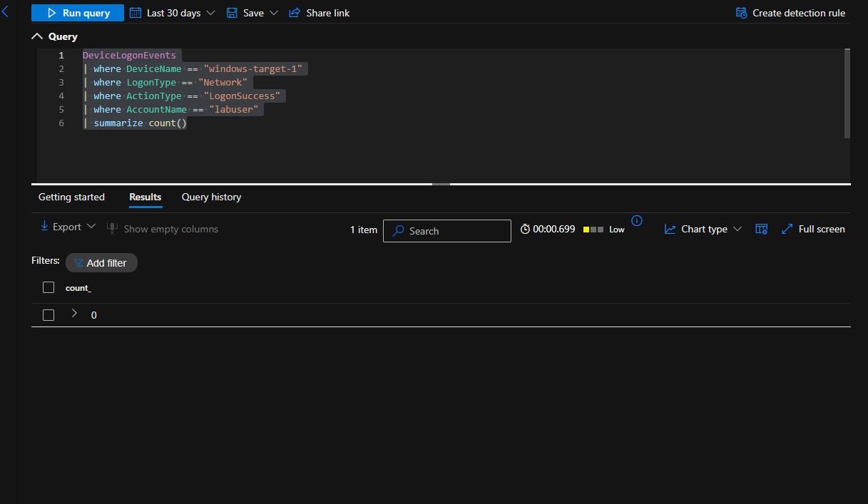
Task: Check the checkbox for the result row 0
Action: pos(48,315)
